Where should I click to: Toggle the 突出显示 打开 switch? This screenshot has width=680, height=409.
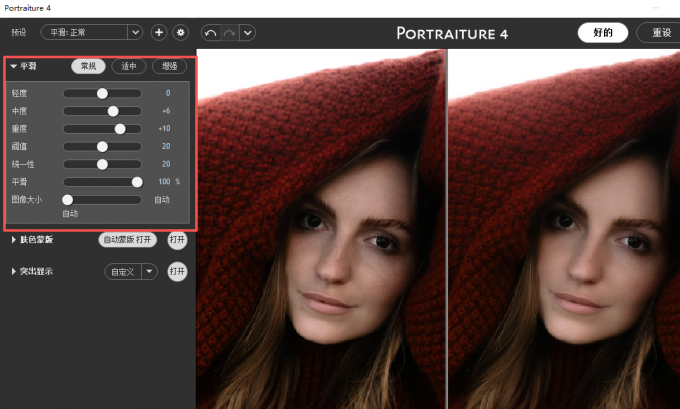pyautogui.click(x=177, y=271)
